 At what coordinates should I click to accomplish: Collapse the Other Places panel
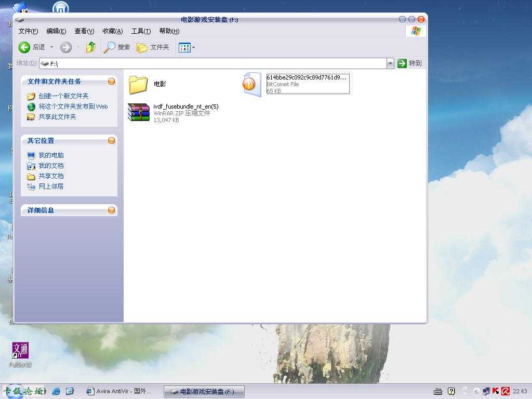111,141
